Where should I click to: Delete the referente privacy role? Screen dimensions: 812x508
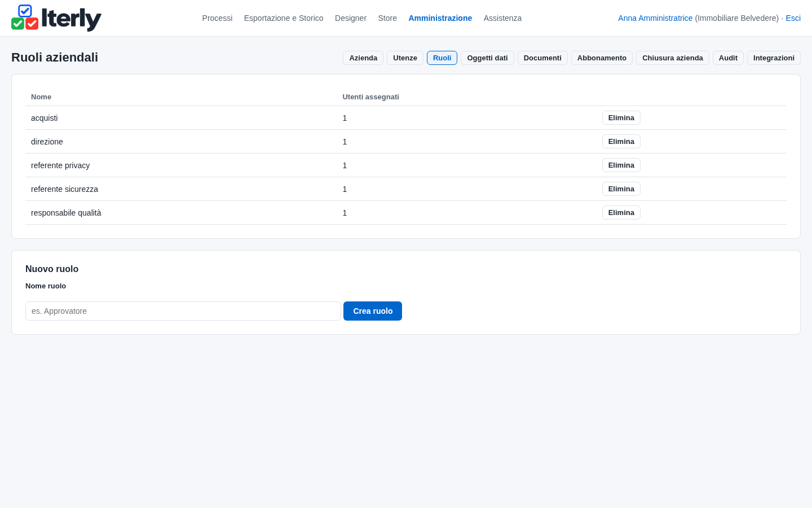tap(621, 165)
